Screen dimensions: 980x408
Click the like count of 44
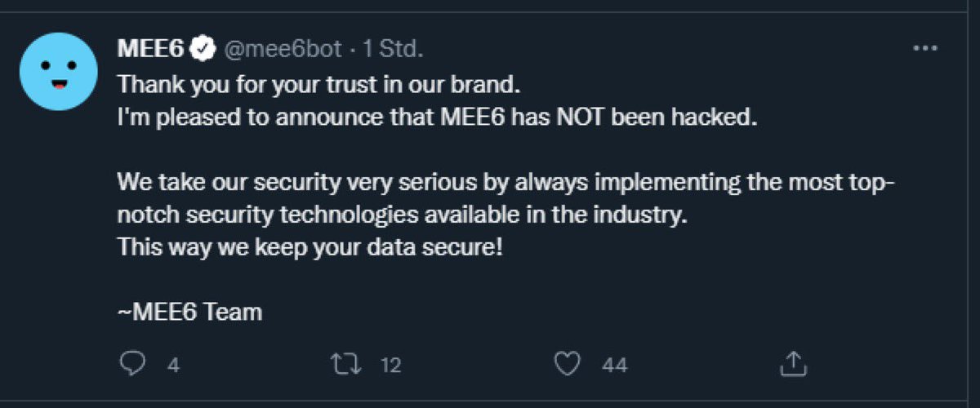point(614,366)
